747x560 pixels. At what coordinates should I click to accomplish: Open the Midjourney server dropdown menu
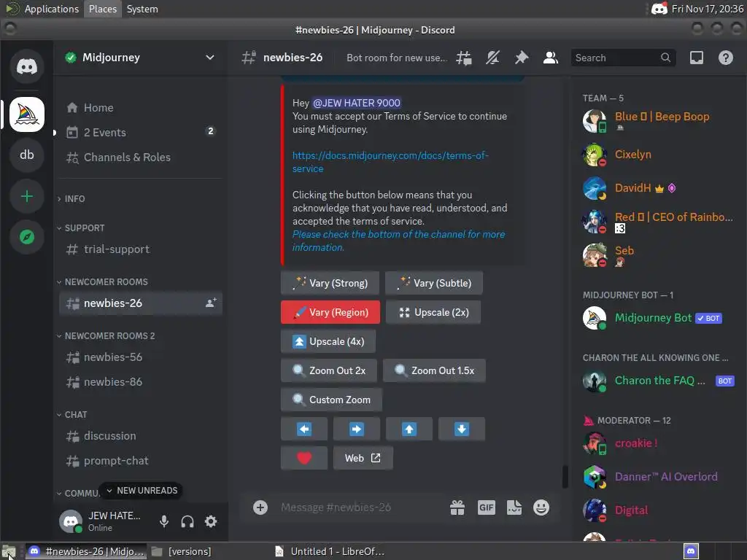coord(209,58)
